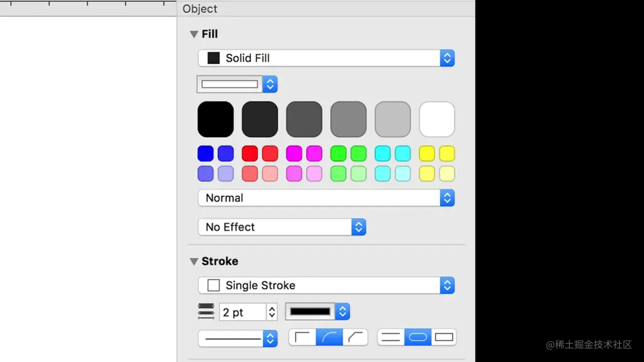Screen dimensions: 644x362
Task: Select the sharp corner join icon
Action: pos(303,337)
